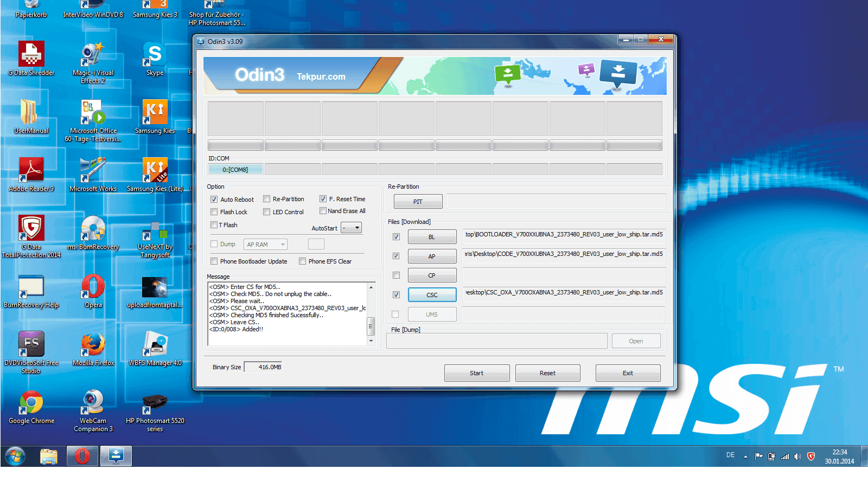This screenshot has width=868, height=488.
Task: Launch Opera from the desktop
Action: (93, 290)
